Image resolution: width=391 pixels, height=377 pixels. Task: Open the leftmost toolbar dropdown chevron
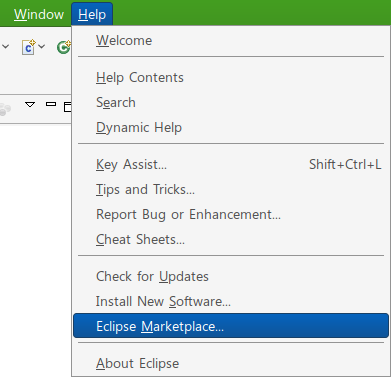6,46
